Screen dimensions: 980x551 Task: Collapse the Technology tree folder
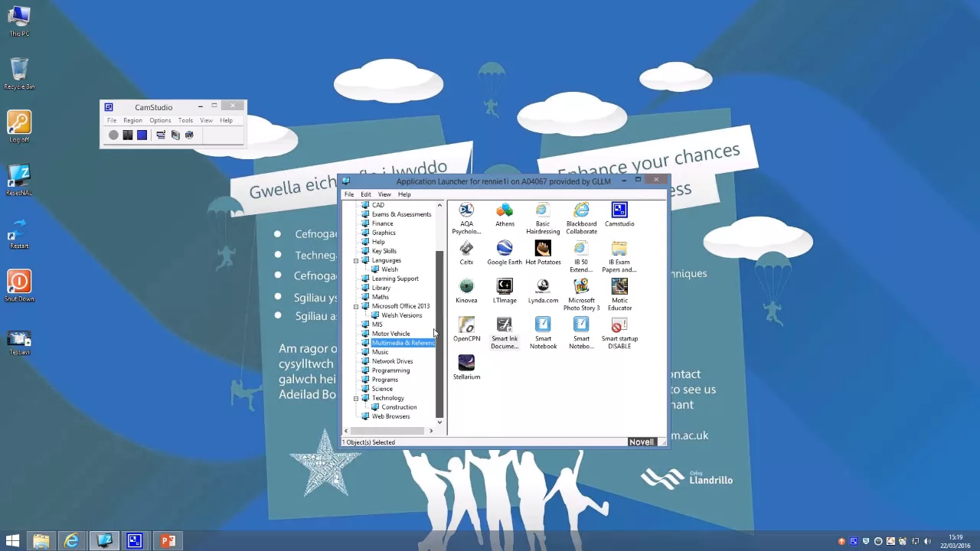click(356, 398)
